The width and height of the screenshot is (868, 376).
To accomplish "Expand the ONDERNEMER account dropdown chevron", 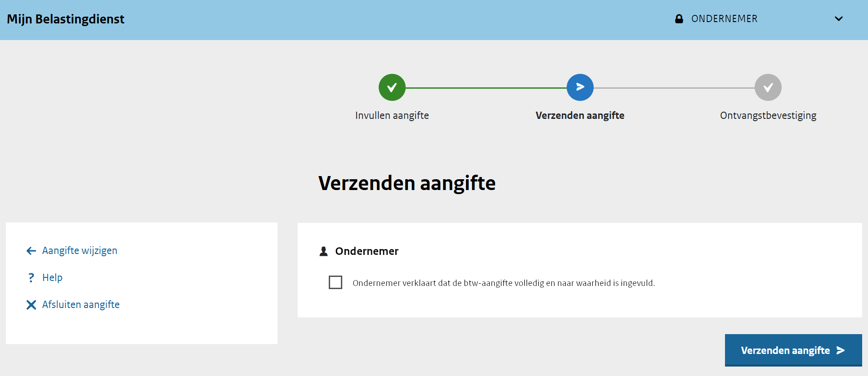I will 838,19.
